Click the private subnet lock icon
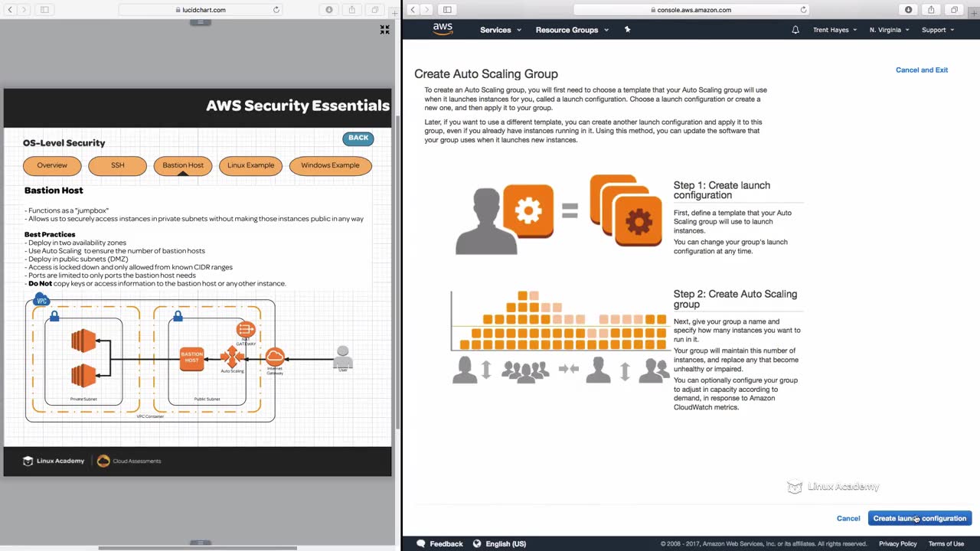 54,315
